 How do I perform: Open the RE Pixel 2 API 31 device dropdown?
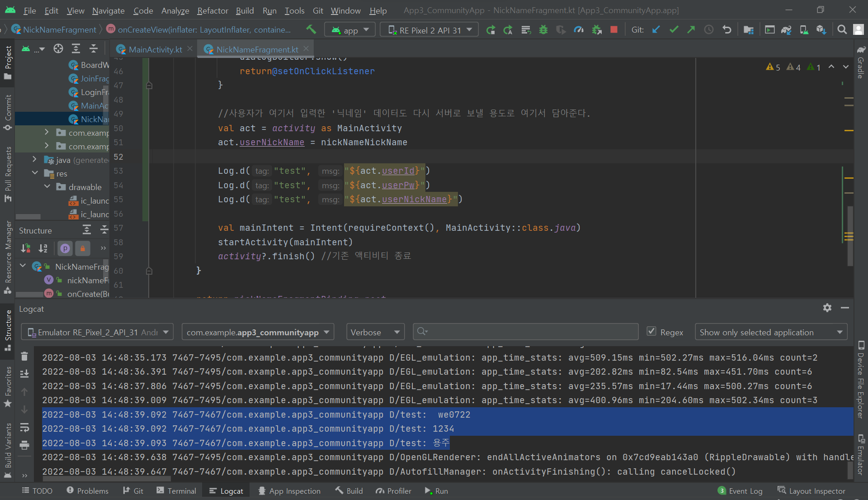(x=429, y=30)
